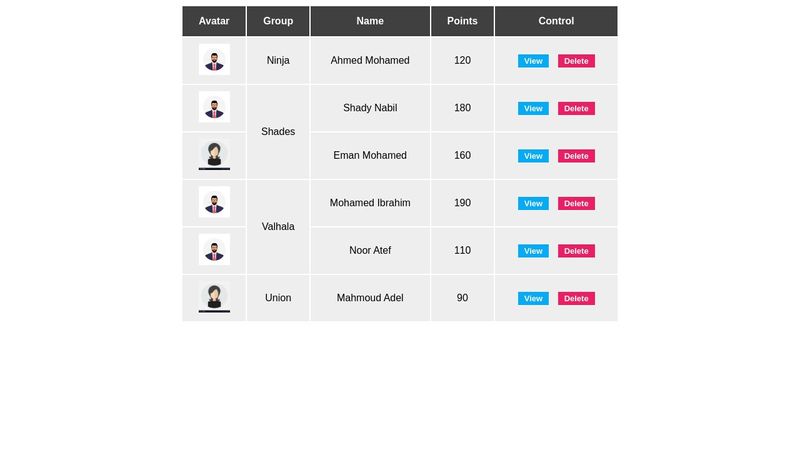Remove Eman Mohamed with Delete
This screenshot has height=450, width=800.
pos(576,156)
